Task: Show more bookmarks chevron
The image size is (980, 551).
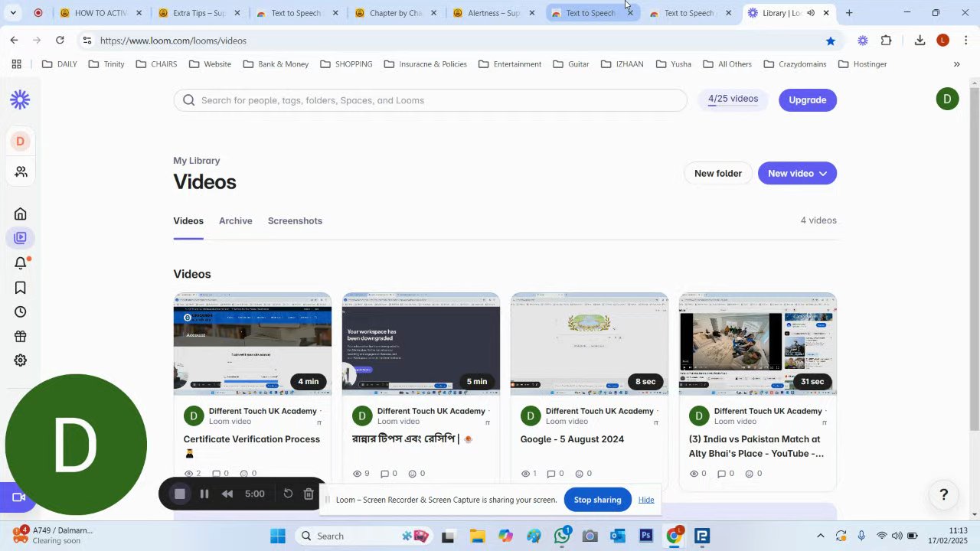Action: coord(956,64)
